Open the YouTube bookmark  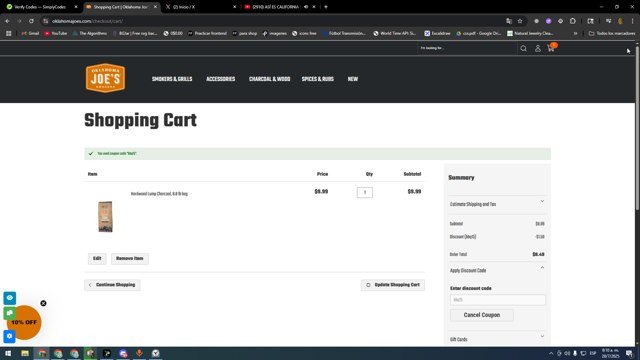coord(56,33)
